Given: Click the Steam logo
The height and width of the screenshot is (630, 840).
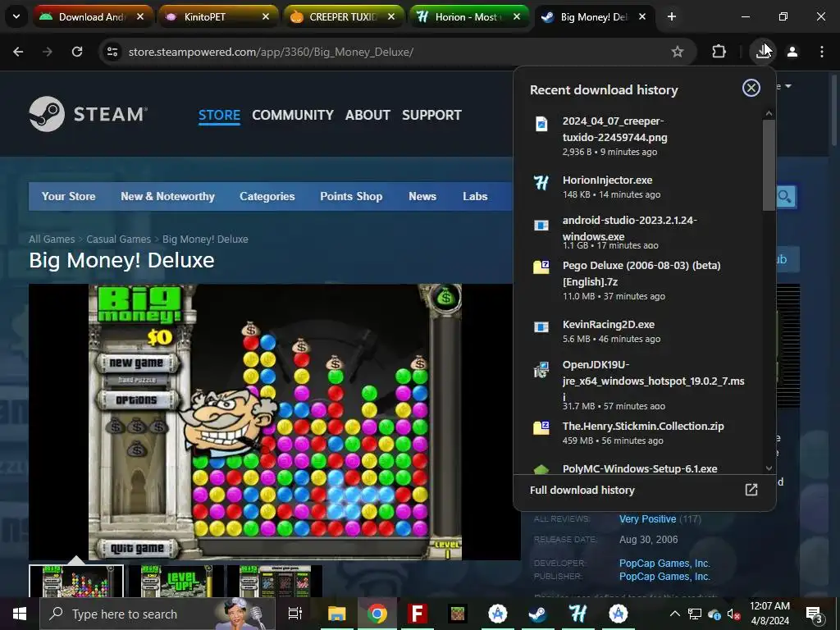Looking at the screenshot, I should [89, 114].
